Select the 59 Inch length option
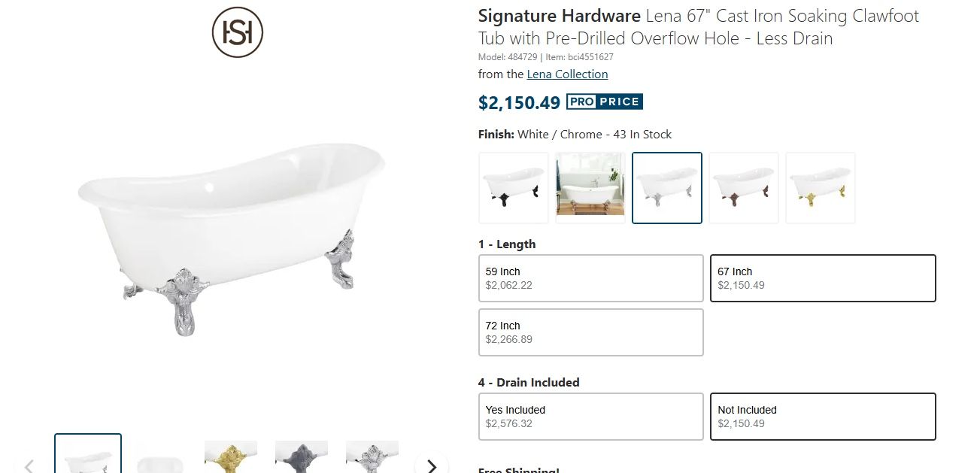This screenshot has width=980, height=473. click(x=590, y=278)
